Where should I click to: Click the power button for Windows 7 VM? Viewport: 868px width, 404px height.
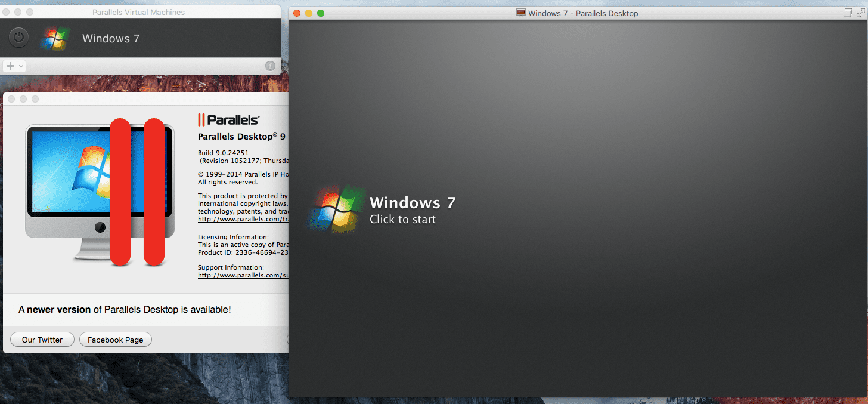pos(19,38)
